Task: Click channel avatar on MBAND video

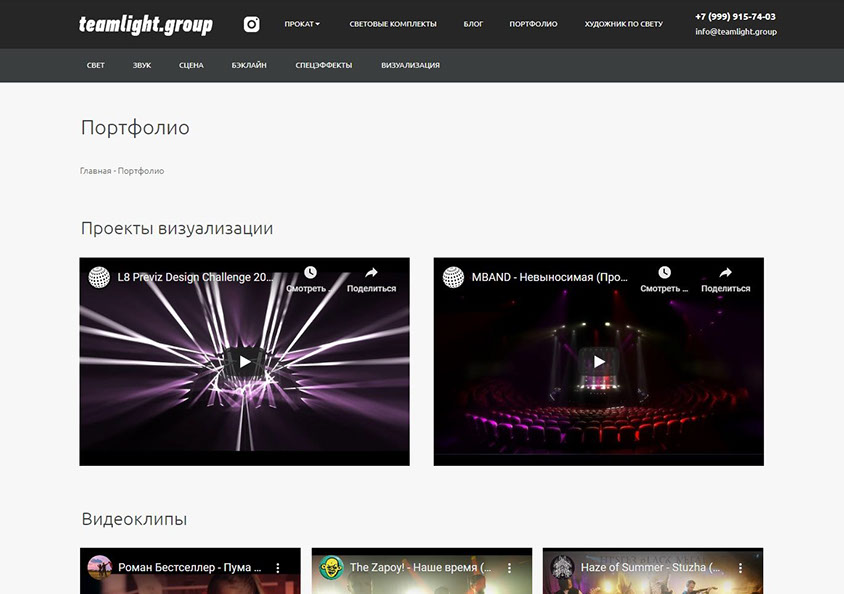Action: 453,277
